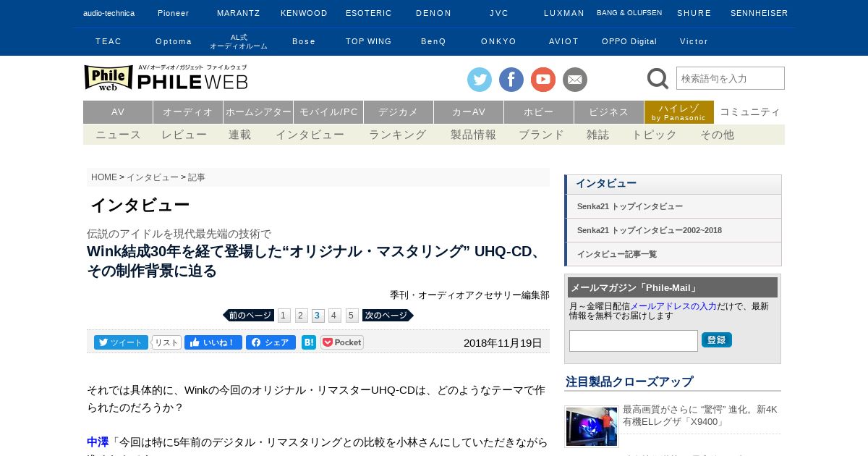Open ONKYO brand link
The image size is (868, 456).
[499, 41]
